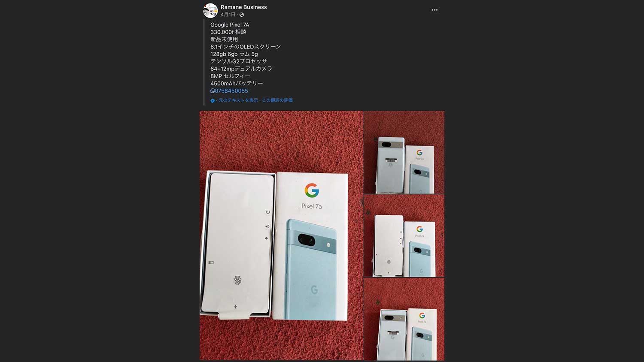Click the power symbol on the phone film
This screenshot has height=362, width=644.
(x=268, y=212)
